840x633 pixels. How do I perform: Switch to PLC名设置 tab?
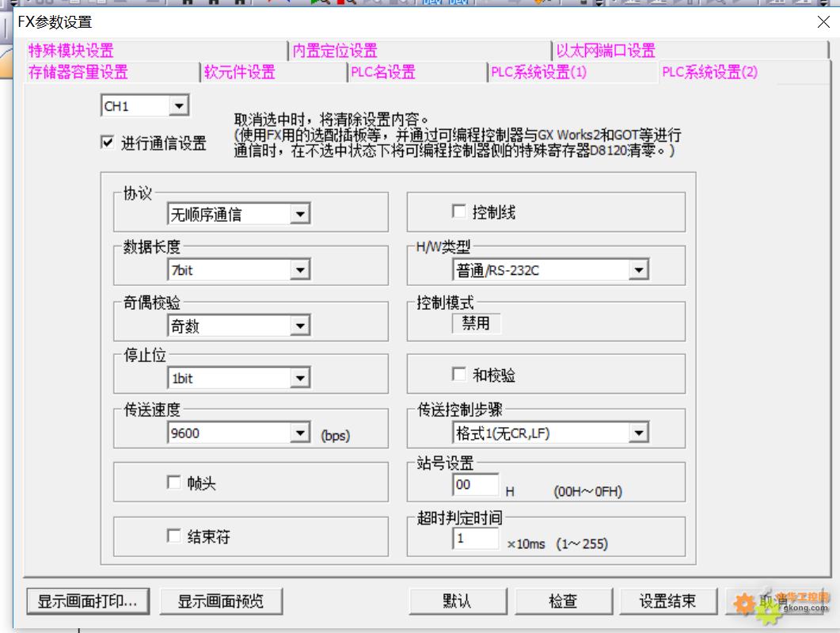(x=416, y=72)
